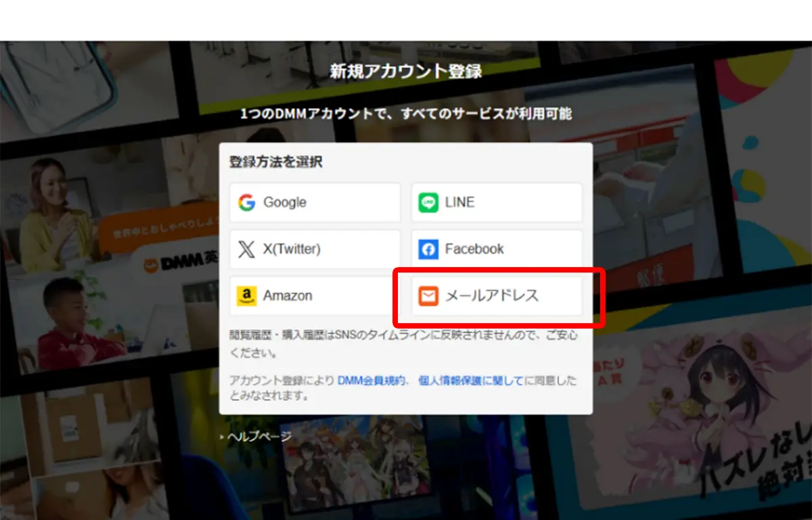Click the Google logo icon
Image resolution: width=812 pixels, height=520 pixels.
point(246,203)
